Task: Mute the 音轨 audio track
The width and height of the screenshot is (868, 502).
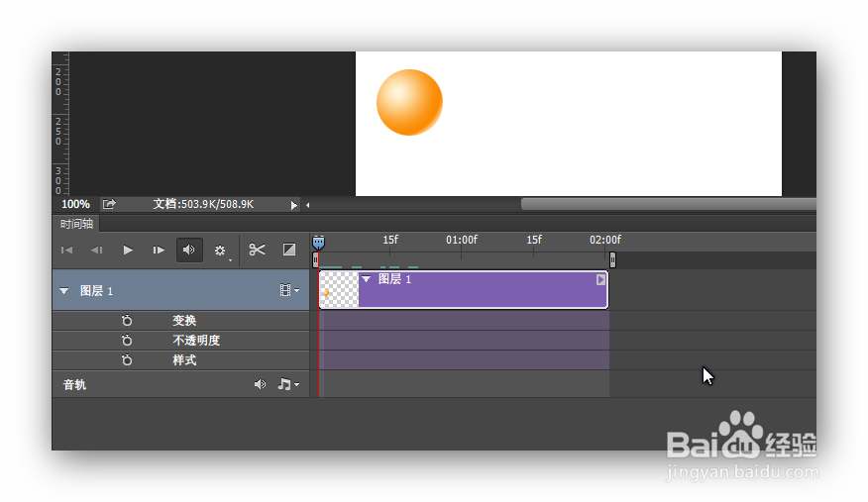Action: (x=260, y=384)
